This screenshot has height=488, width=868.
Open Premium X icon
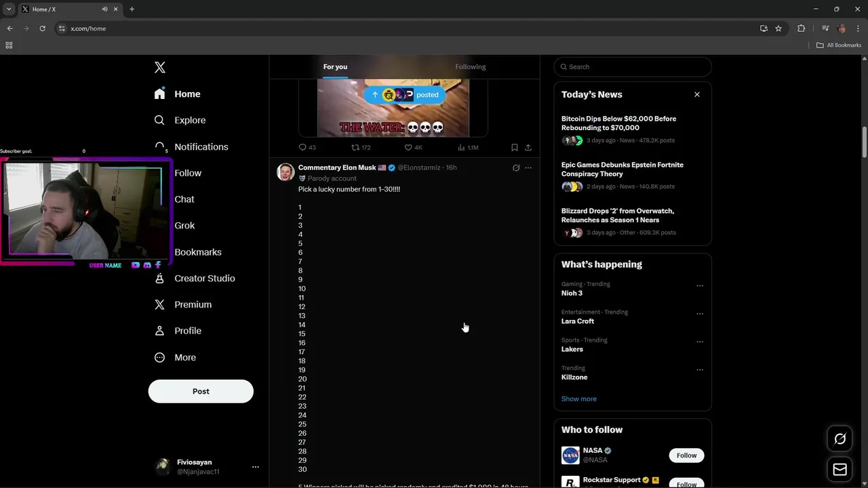click(x=159, y=305)
